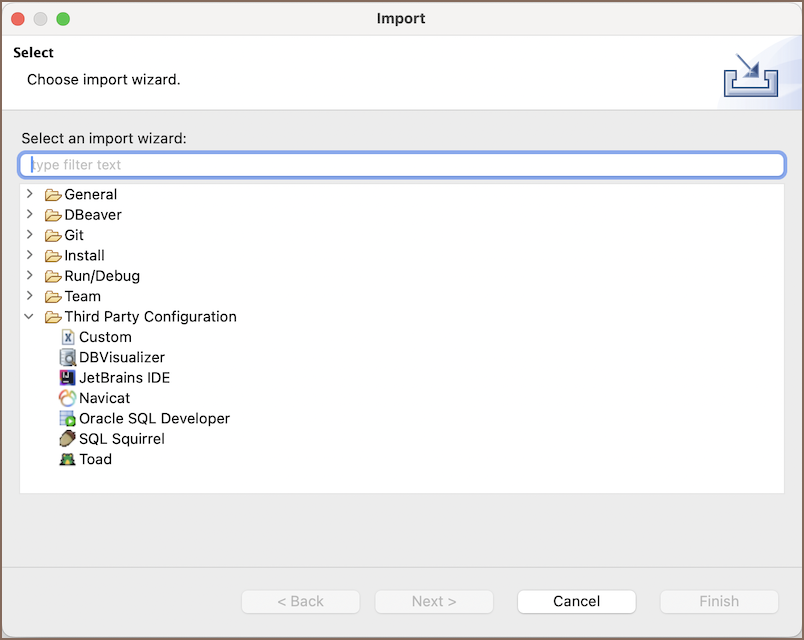The width and height of the screenshot is (804, 640).
Task: Click the JetBrains IDE icon
Action: (x=68, y=378)
